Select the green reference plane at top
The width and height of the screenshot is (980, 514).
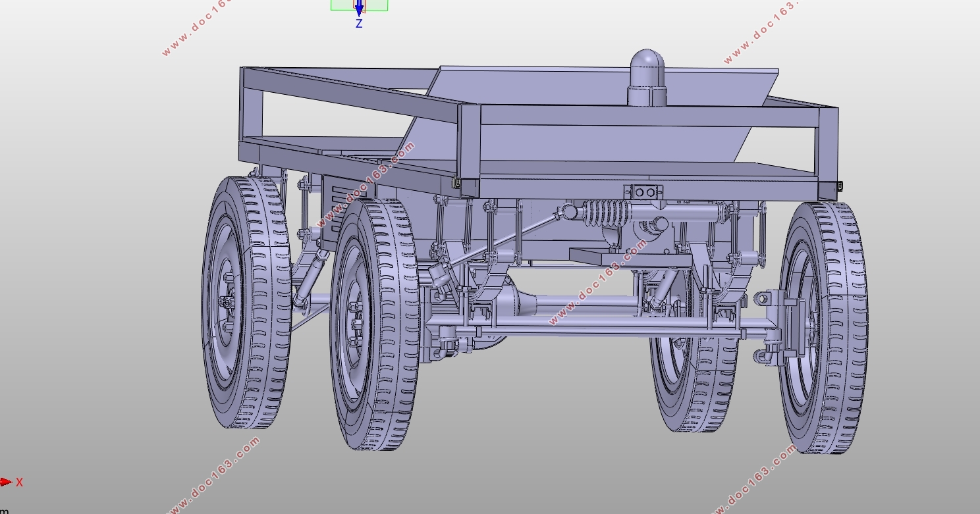point(359,5)
